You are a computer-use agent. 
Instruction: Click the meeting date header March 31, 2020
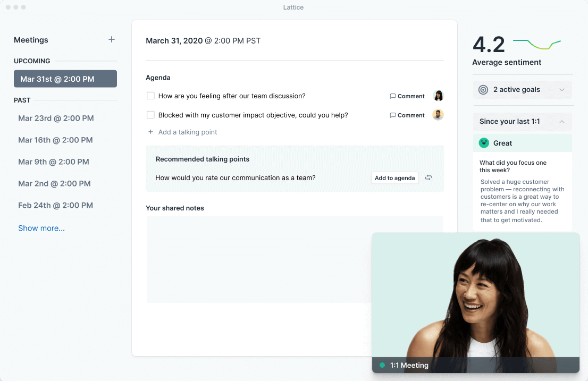tap(174, 41)
